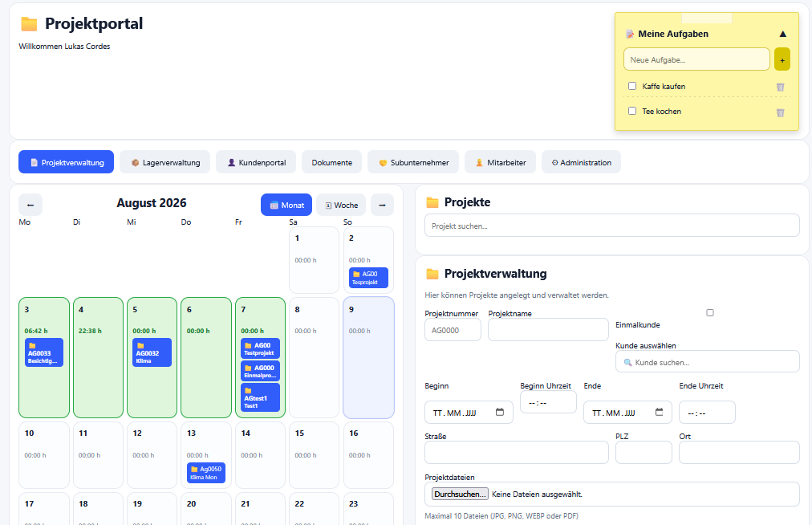This screenshot has width=812, height=525.
Task: Click the 'August 2026' month heading
Action: (x=151, y=202)
